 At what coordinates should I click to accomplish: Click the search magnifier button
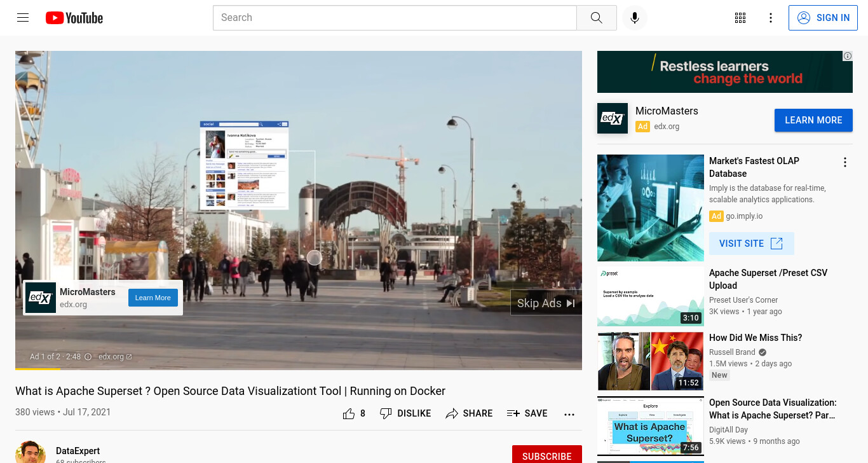[x=596, y=18]
